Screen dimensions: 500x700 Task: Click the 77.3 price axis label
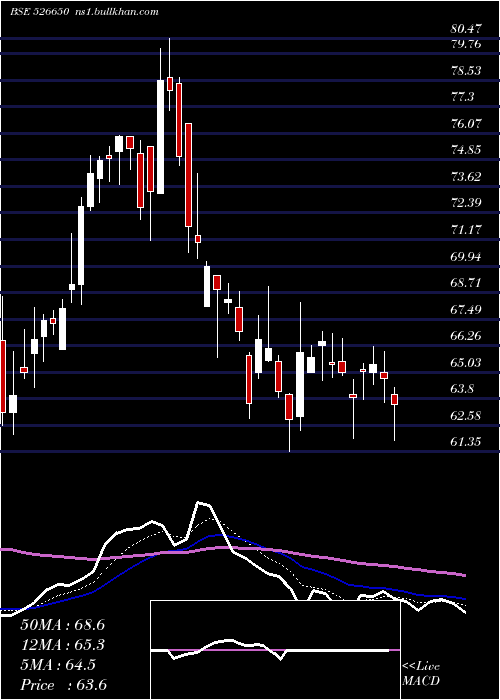click(x=463, y=97)
